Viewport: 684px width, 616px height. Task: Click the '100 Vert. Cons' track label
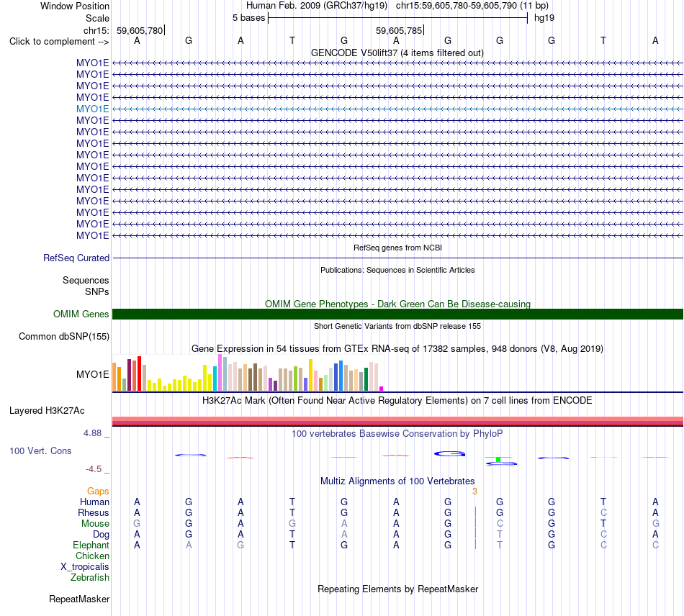point(40,450)
